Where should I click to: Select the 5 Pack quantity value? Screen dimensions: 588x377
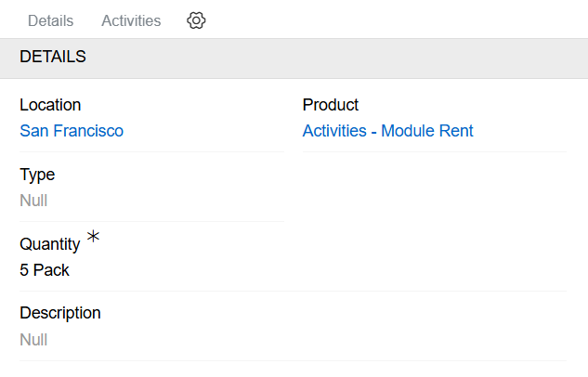pyautogui.click(x=45, y=270)
